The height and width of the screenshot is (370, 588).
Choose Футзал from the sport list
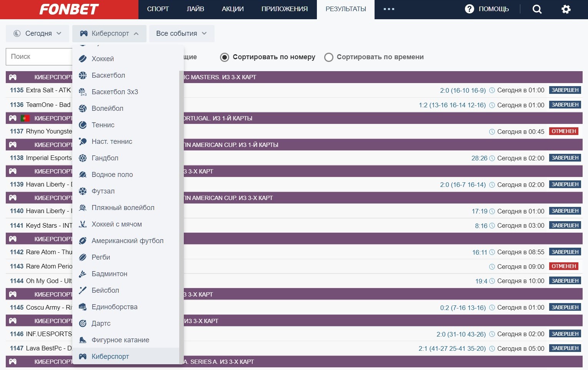126,191
